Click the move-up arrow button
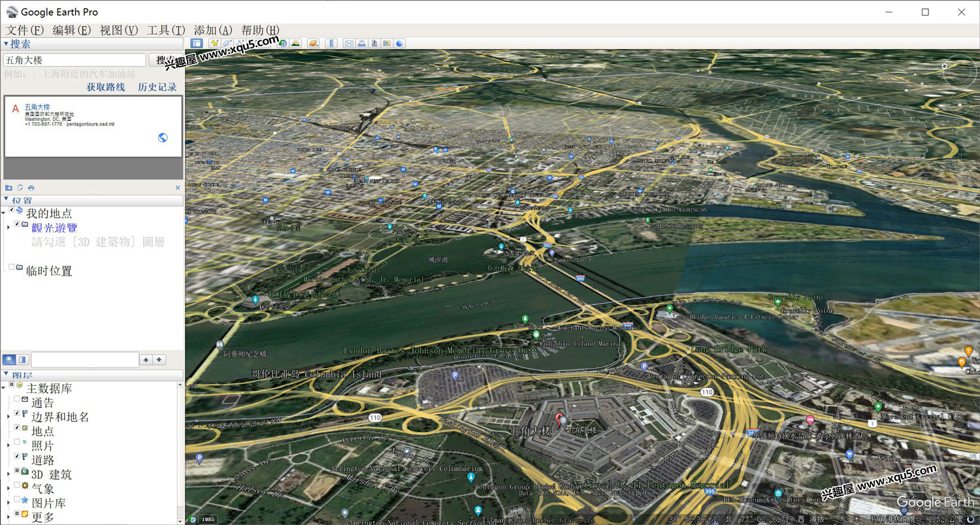The width and height of the screenshot is (980, 525). (146, 360)
